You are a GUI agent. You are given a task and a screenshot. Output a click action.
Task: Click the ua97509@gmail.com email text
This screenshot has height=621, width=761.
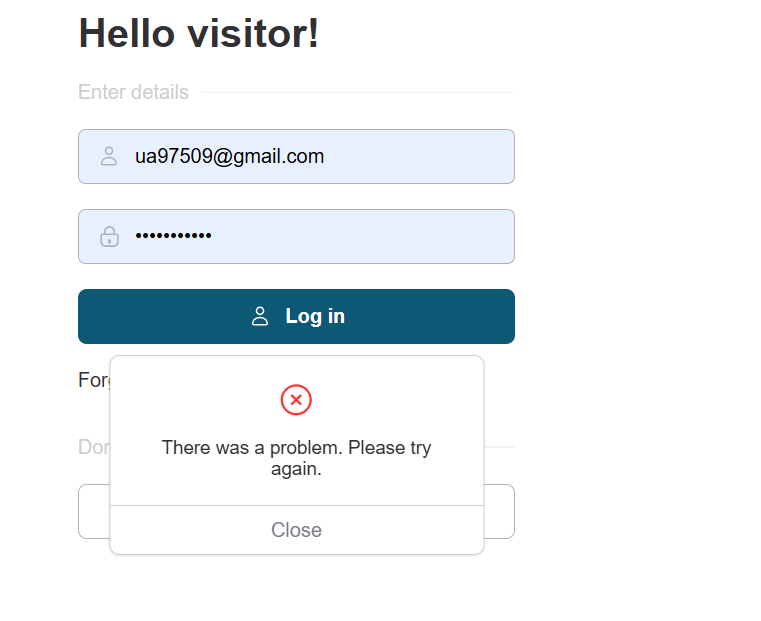pyautogui.click(x=229, y=157)
